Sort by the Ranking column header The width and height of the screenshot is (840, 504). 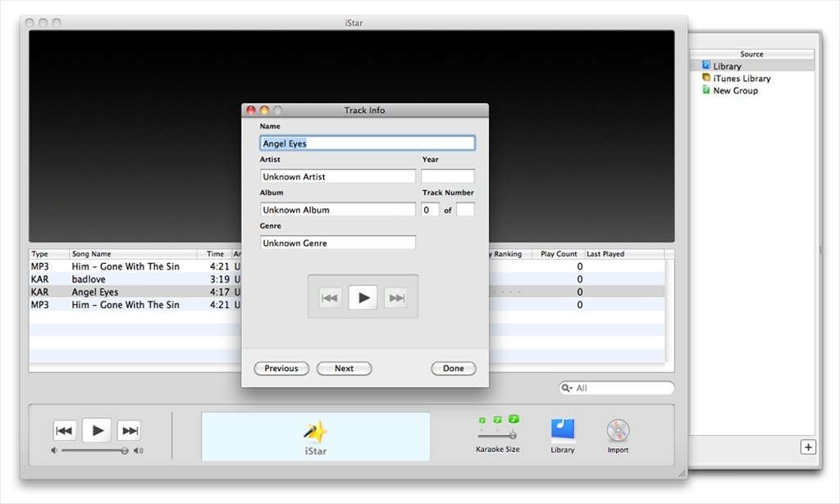[x=510, y=253]
